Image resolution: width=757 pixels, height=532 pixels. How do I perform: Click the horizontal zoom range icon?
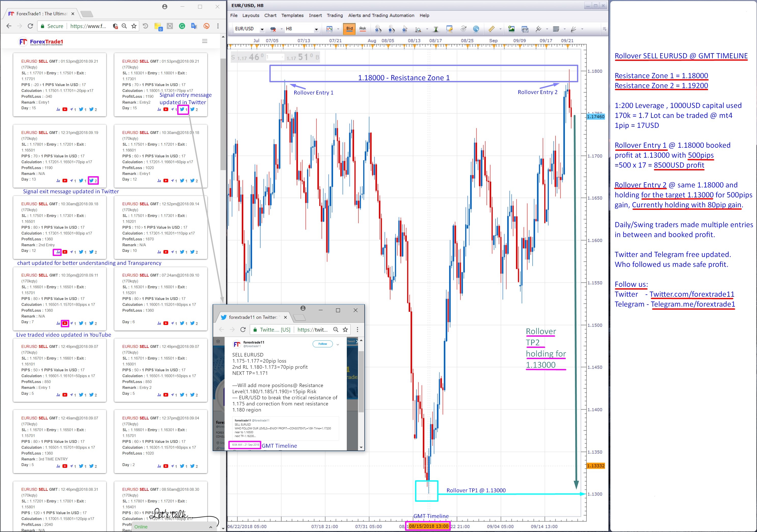[418, 29]
